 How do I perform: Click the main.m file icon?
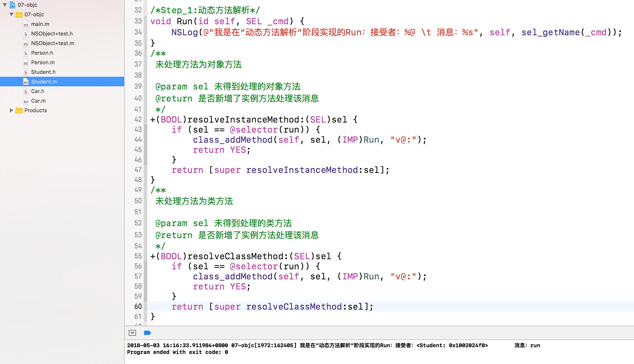[x=26, y=24]
